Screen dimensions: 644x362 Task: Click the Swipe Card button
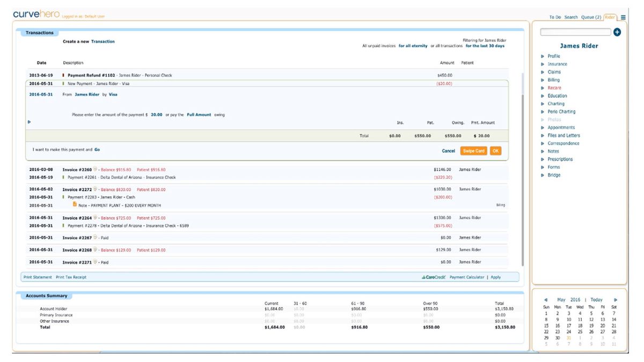coord(473,151)
